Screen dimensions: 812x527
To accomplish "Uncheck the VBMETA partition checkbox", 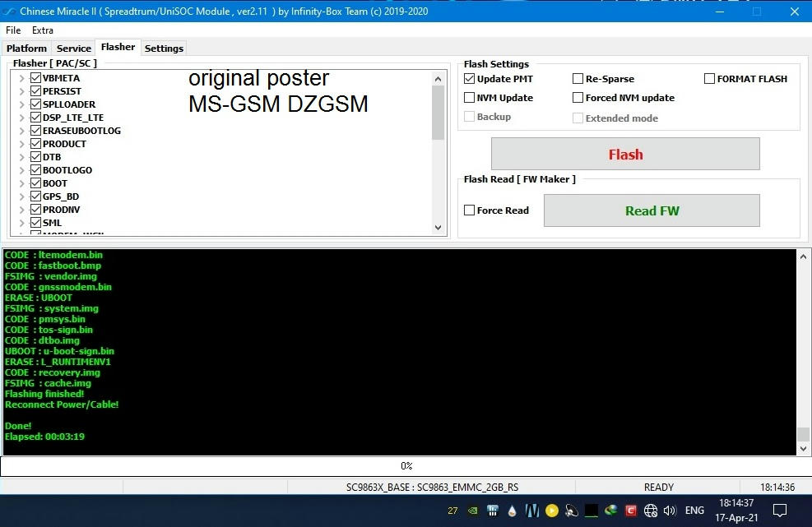I will click(35, 77).
